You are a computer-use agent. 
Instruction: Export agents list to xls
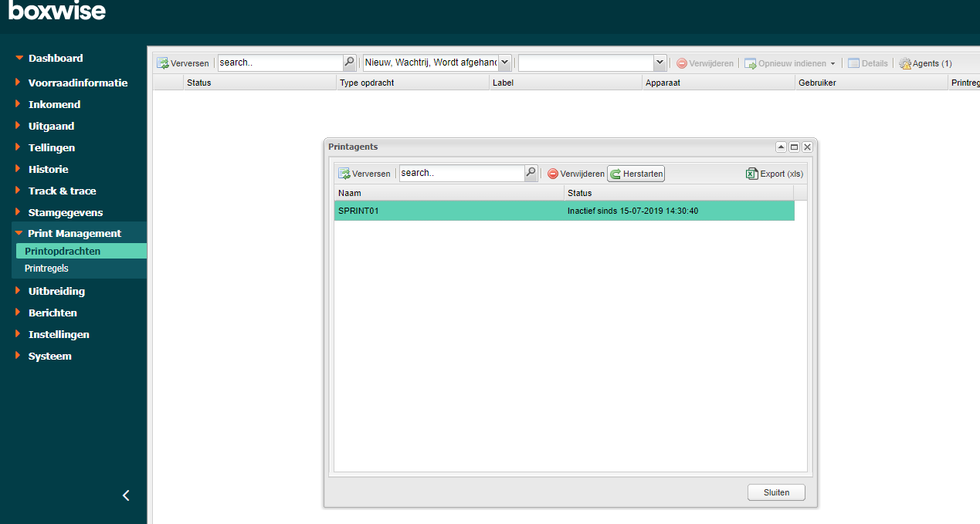(x=775, y=174)
